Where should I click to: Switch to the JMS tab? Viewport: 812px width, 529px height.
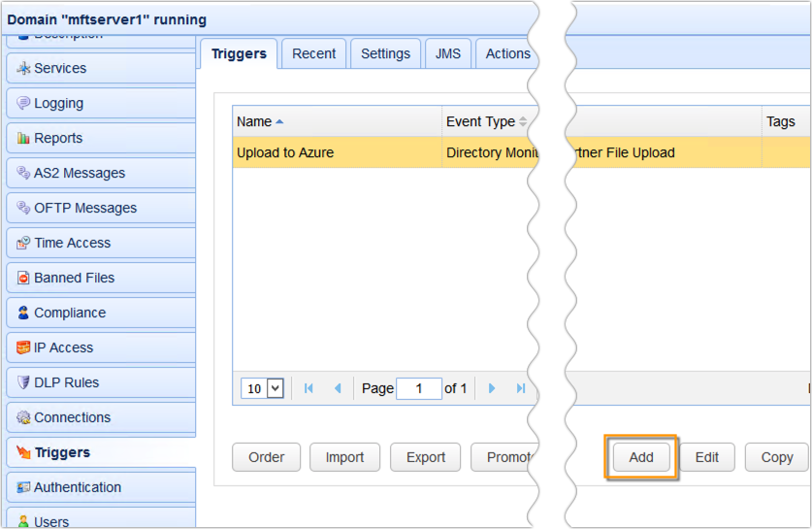click(447, 53)
